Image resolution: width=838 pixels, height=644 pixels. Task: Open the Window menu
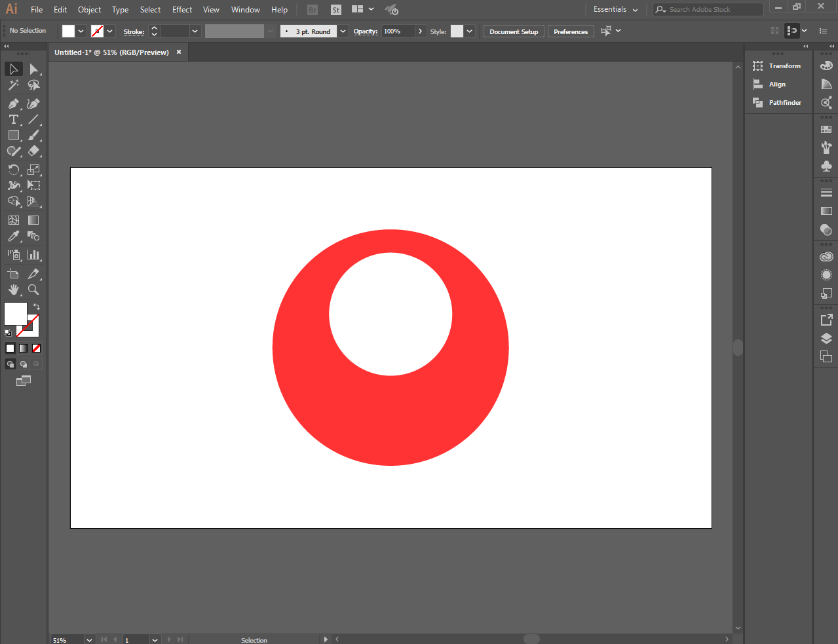pyautogui.click(x=246, y=10)
